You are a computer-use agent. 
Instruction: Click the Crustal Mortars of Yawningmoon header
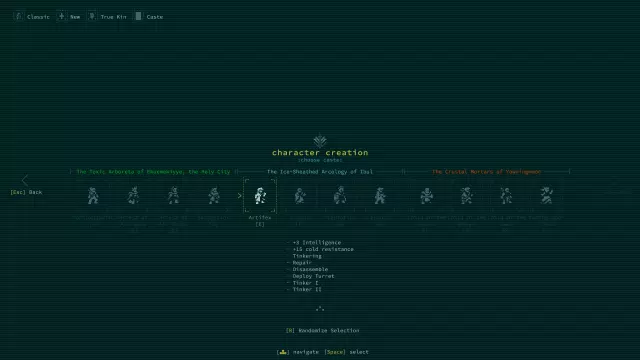click(487, 172)
